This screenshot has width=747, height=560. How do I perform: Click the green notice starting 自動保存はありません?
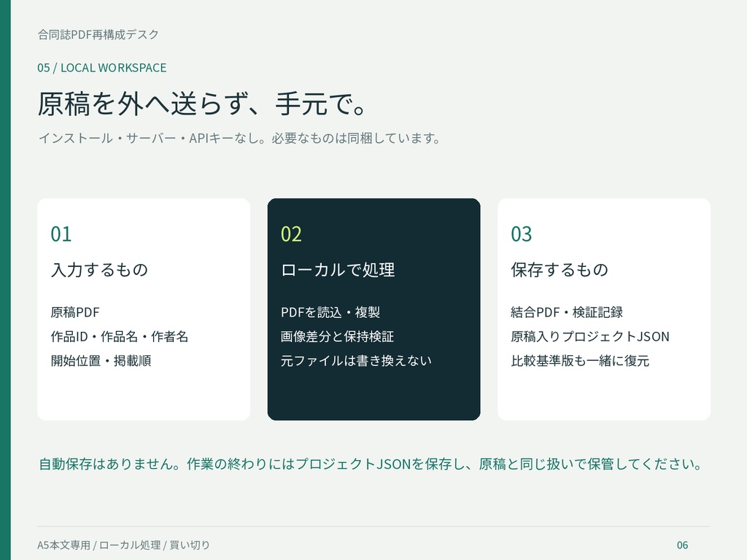click(370, 464)
